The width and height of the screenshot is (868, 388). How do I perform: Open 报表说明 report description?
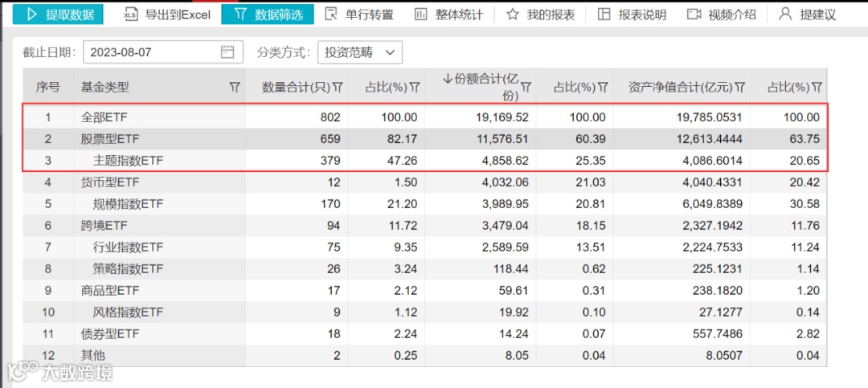click(x=632, y=14)
